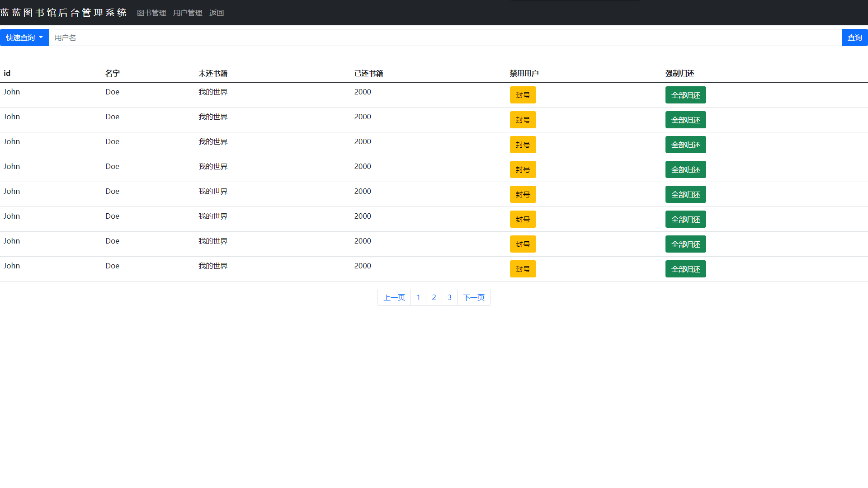The height and width of the screenshot is (488, 868).
Task: Click 全部归还 in the second row
Action: (x=685, y=120)
